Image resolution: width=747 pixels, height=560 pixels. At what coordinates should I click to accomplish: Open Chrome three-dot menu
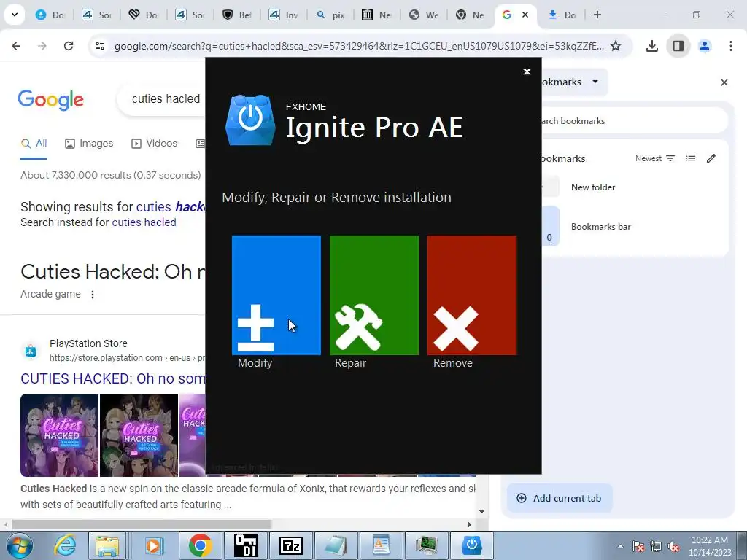(x=731, y=46)
